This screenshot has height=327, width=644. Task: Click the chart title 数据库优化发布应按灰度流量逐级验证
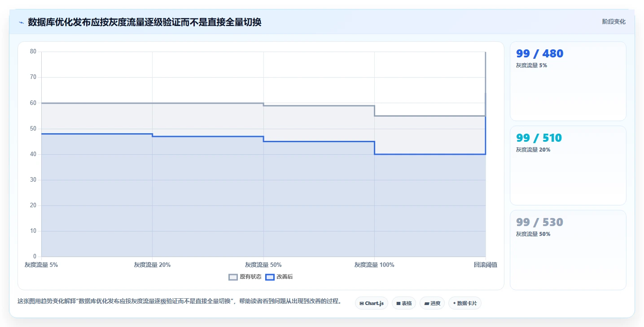click(145, 22)
